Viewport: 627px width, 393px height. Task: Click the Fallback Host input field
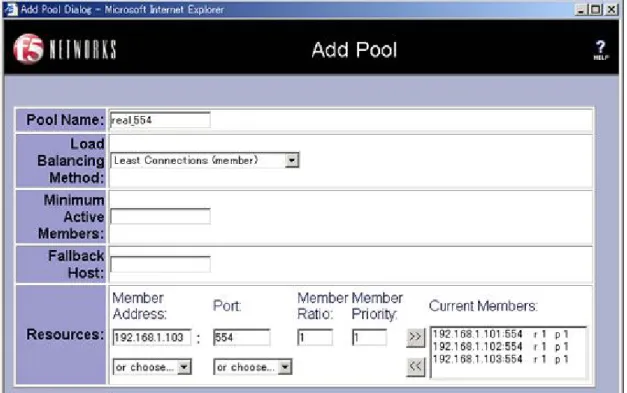(160, 264)
